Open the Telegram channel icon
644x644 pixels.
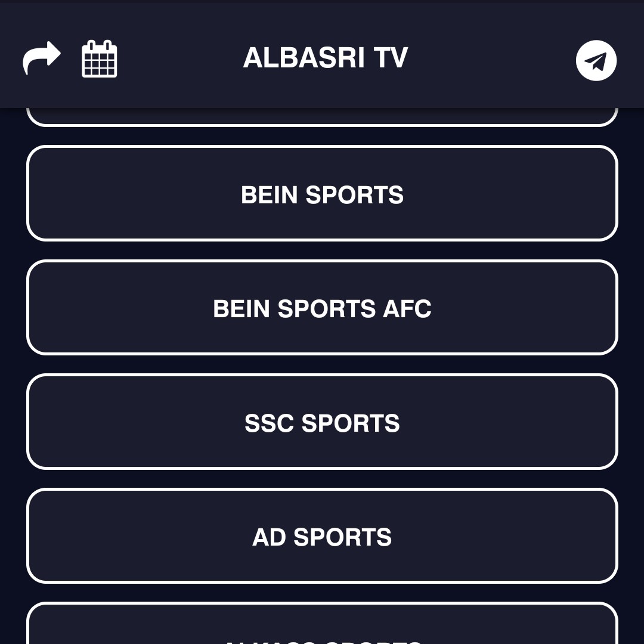(596, 60)
